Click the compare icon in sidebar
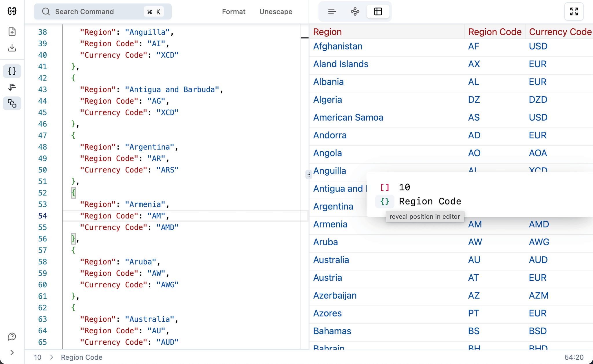Screen dimensions: 593x364 pos(12,103)
